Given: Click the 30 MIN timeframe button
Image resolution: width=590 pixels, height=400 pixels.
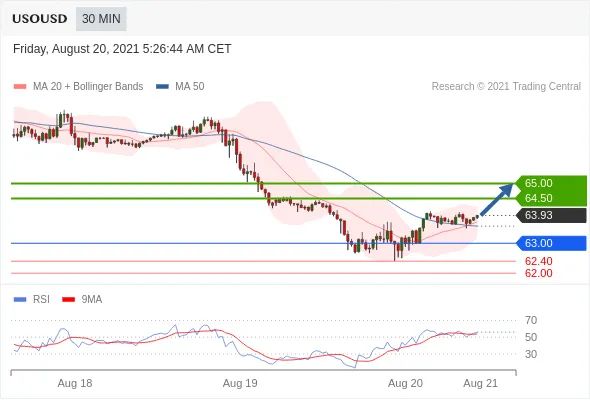Looking at the screenshot, I should point(101,19).
